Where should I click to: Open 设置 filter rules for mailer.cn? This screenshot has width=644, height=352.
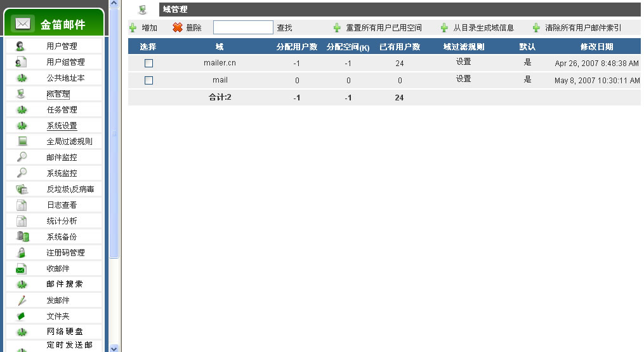tap(463, 62)
